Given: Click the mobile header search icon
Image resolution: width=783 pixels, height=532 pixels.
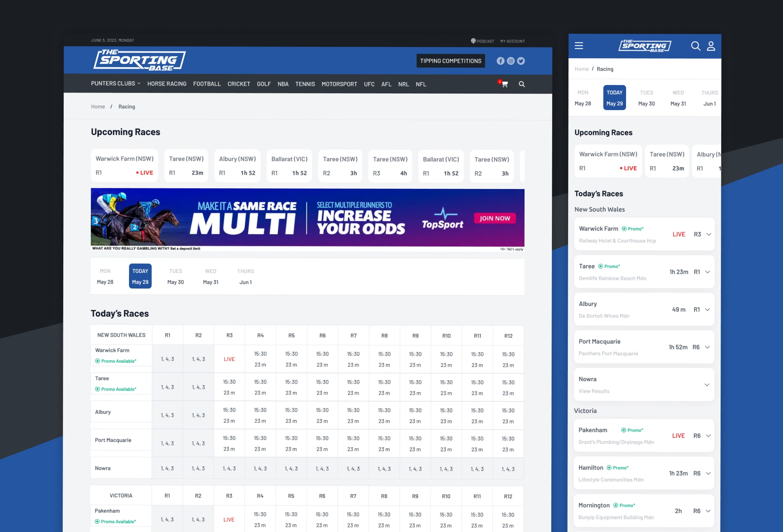Looking at the screenshot, I should click(695, 46).
